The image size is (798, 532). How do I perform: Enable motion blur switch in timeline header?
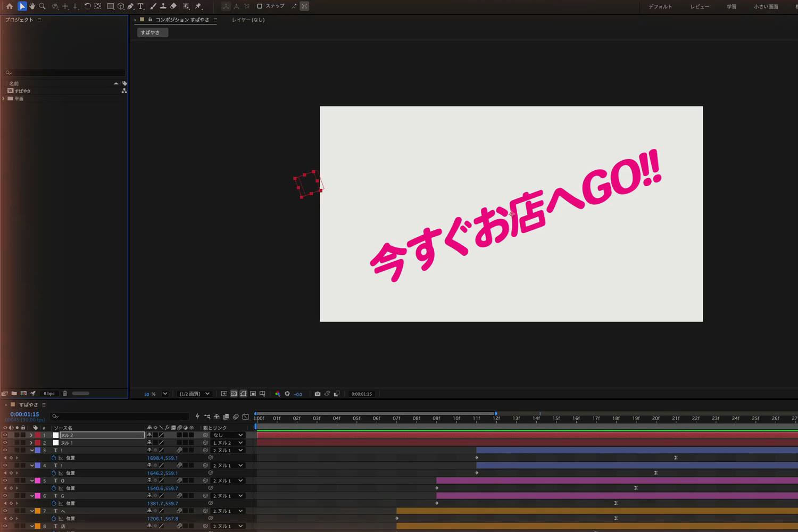[x=236, y=417]
